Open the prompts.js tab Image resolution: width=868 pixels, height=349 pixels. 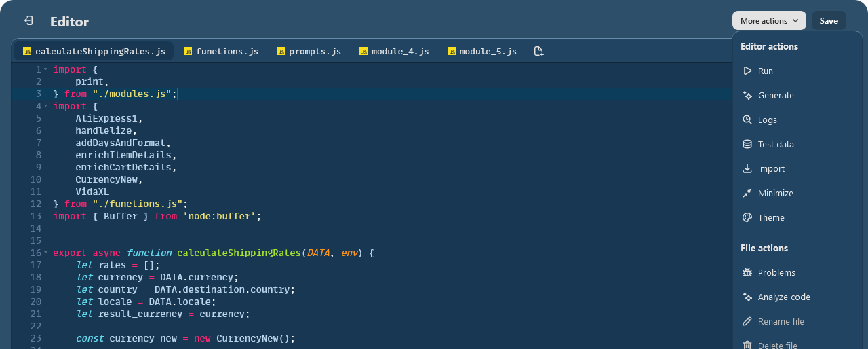[308, 52]
